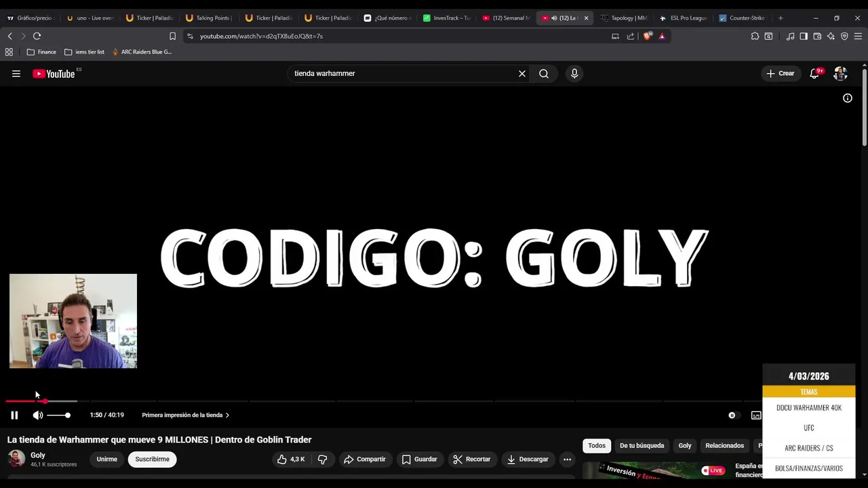Click the Compartir button

point(365,460)
